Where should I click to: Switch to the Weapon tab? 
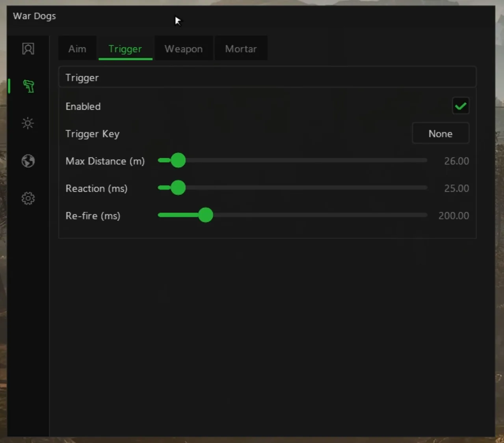tap(184, 49)
